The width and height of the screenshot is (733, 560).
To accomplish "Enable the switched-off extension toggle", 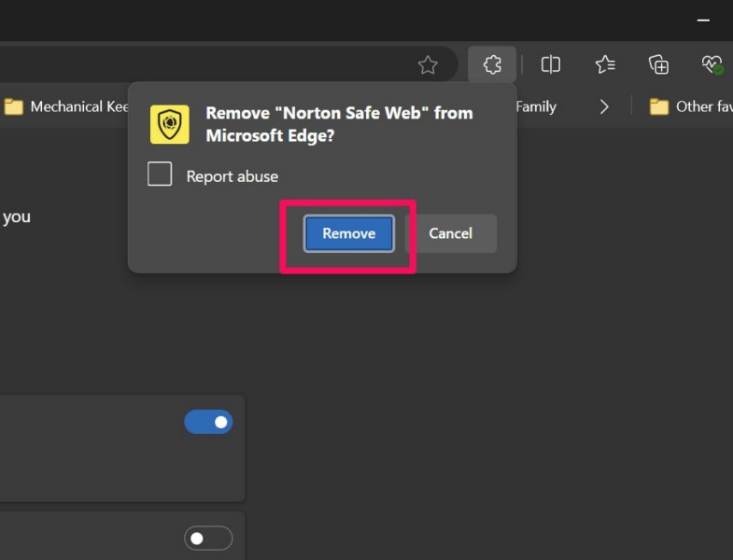I will point(208,539).
